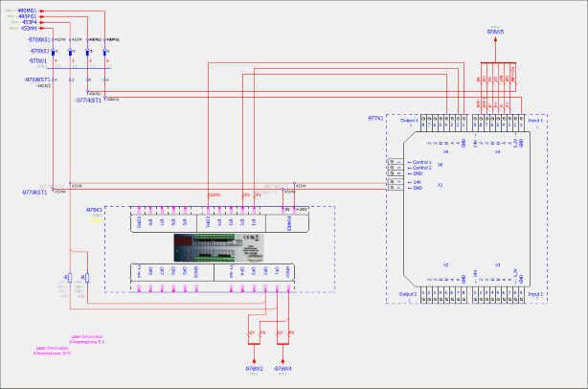Select the right -R 47K resistor symbol
This screenshot has width=588, height=389.
pyautogui.click(x=87, y=278)
